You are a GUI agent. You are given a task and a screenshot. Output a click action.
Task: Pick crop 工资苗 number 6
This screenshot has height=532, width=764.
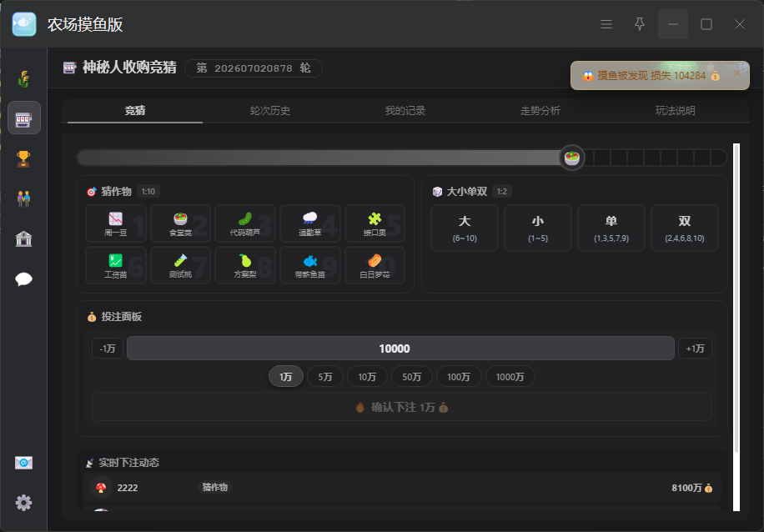116,265
